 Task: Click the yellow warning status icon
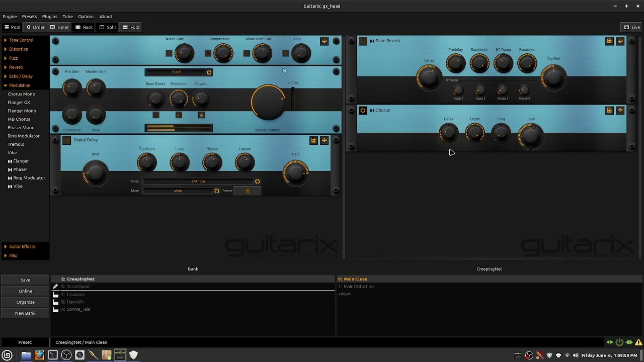tap(638, 342)
